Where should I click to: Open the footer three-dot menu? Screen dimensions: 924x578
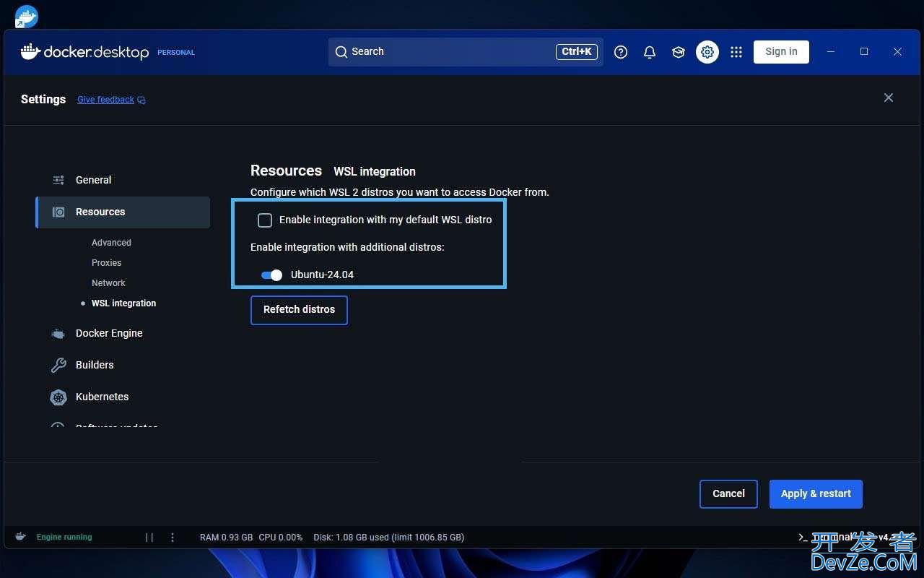click(x=173, y=537)
